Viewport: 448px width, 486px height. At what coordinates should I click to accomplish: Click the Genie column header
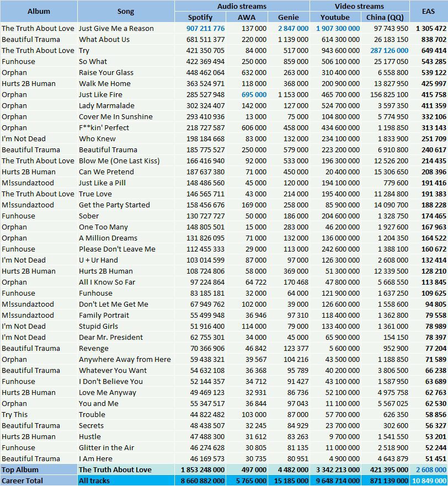(289, 17)
